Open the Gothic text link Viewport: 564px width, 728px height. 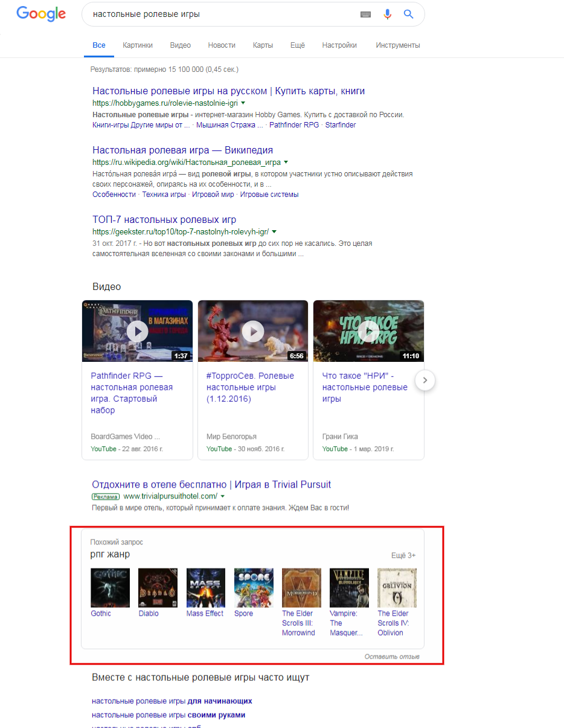click(101, 613)
